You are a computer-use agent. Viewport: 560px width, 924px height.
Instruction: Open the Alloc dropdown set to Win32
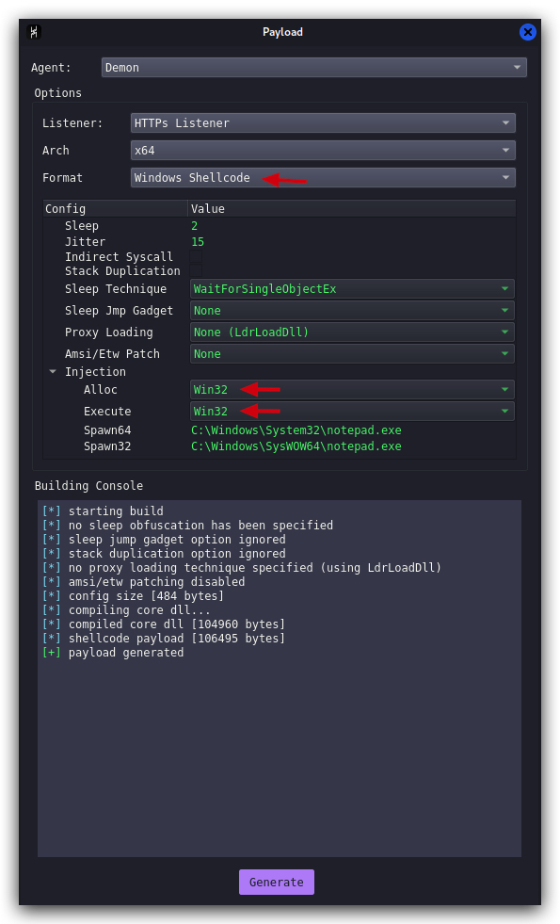click(x=352, y=390)
